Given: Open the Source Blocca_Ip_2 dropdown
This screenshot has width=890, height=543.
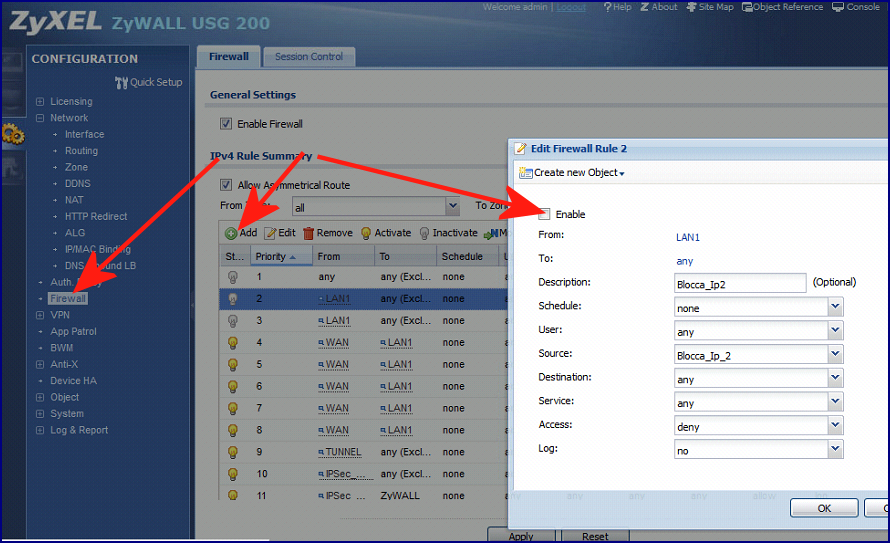Looking at the screenshot, I should pos(835,355).
